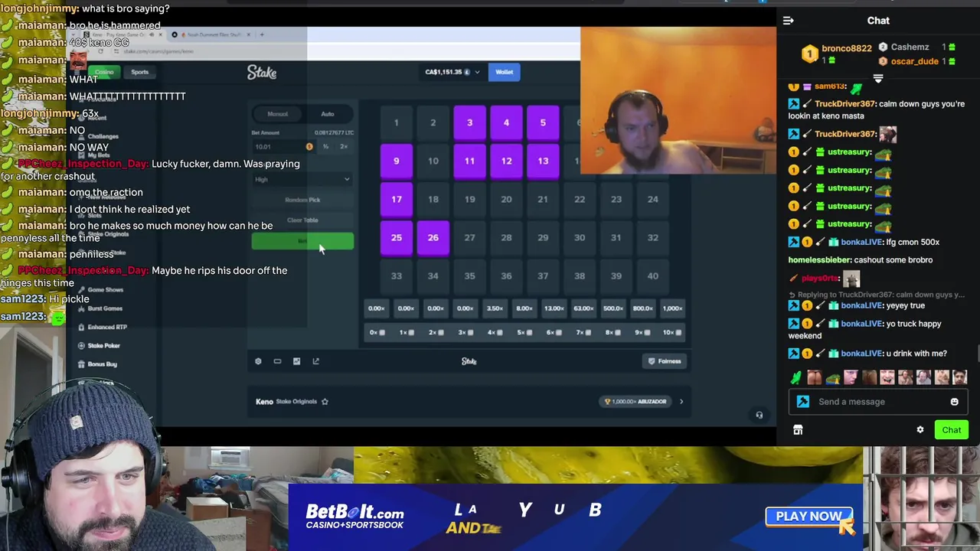Switch to the second browser tab
This screenshot has width=980, height=551.
pos(212,34)
